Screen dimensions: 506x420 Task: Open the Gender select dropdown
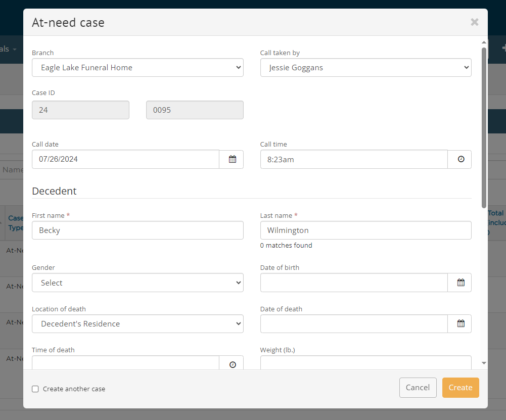tap(137, 283)
